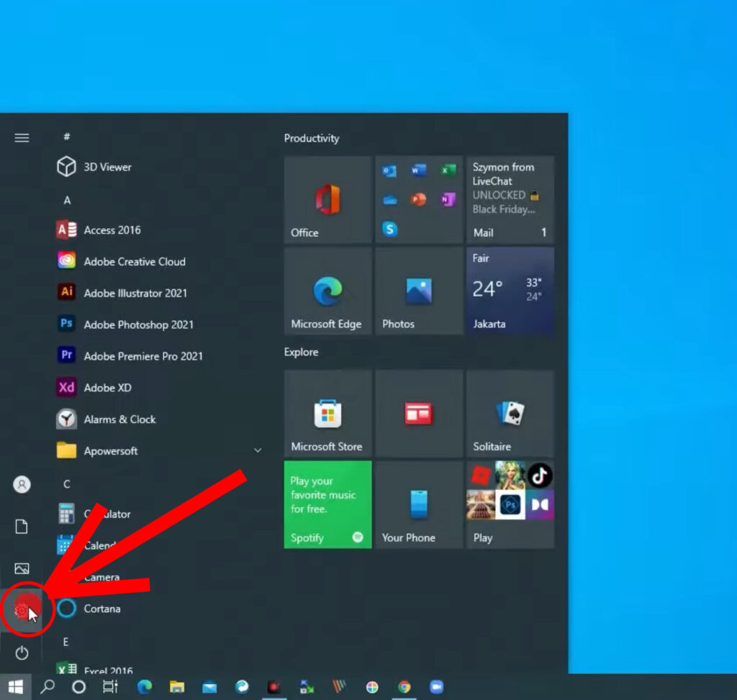This screenshot has height=700, width=737.
Task: Open the Pictures folder from the sidebar
Action: pyautogui.click(x=22, y=568)
